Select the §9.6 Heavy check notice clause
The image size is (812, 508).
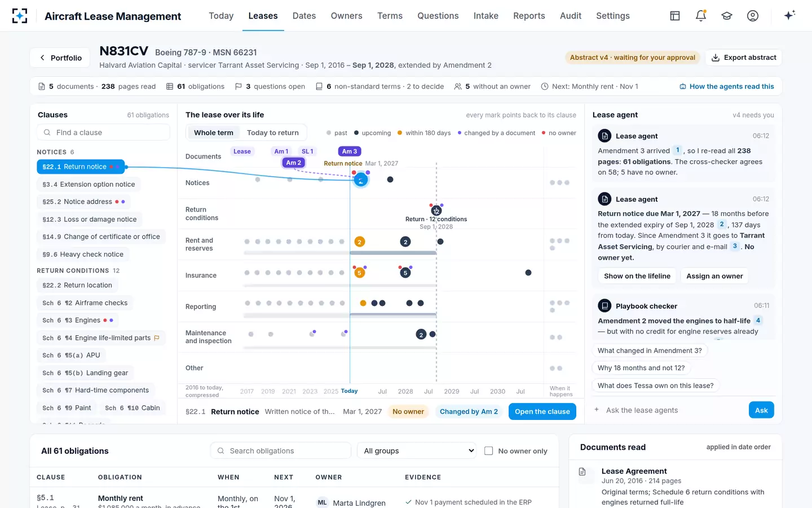coord(83,254)
